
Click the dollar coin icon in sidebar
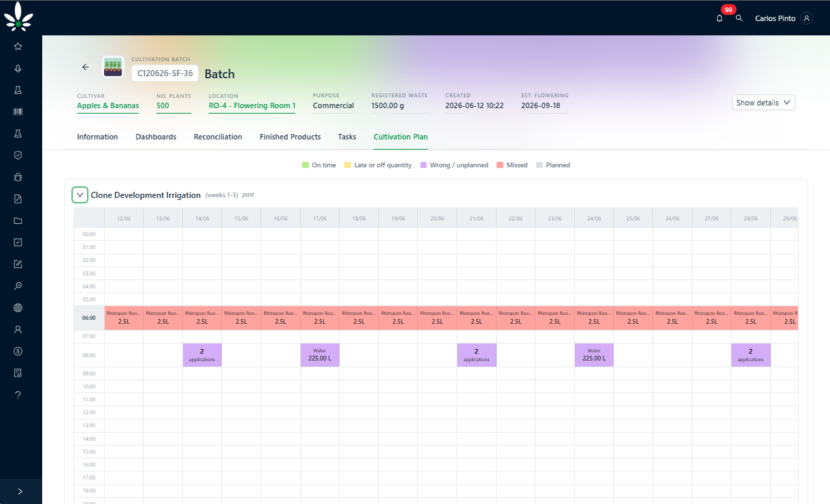18,351
